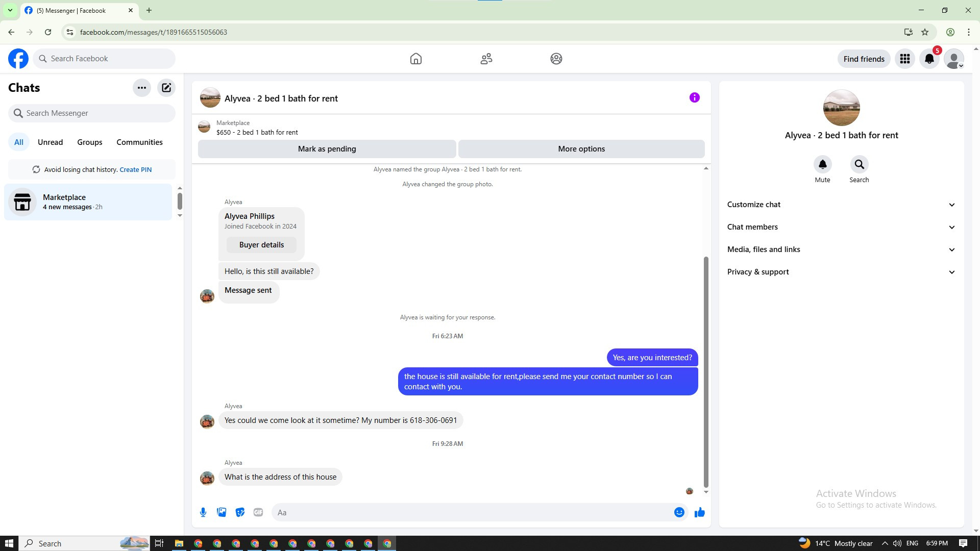Open Facebook notifications bell
Image resolution: width=980 pixels, height=551 pixels.
(929, 59)
